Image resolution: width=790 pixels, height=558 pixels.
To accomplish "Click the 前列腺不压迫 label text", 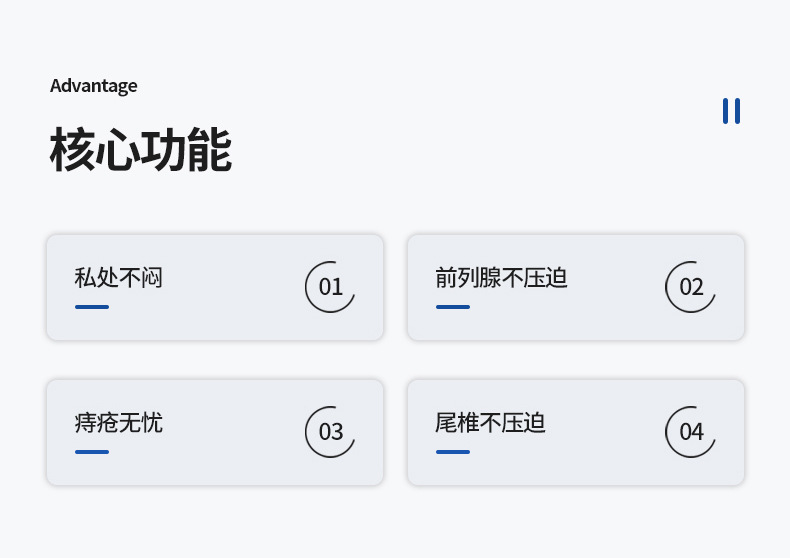I will (x=501, y=277).
